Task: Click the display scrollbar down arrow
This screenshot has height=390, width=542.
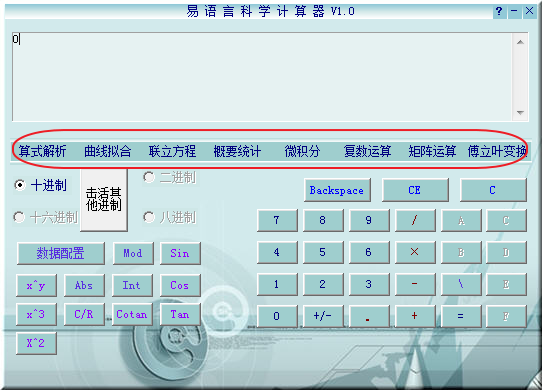Action: [520, 112]
